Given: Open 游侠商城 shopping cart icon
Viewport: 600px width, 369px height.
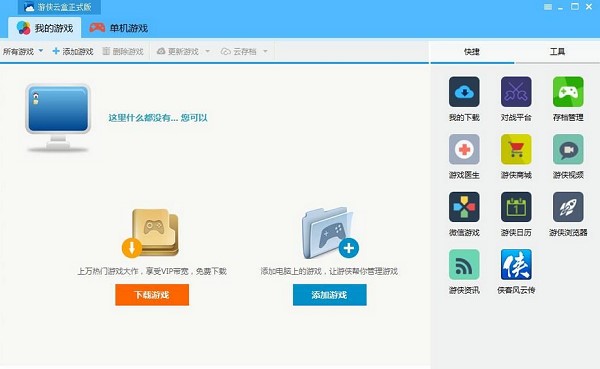Looking at the screenshot, I should pos(516,149).
